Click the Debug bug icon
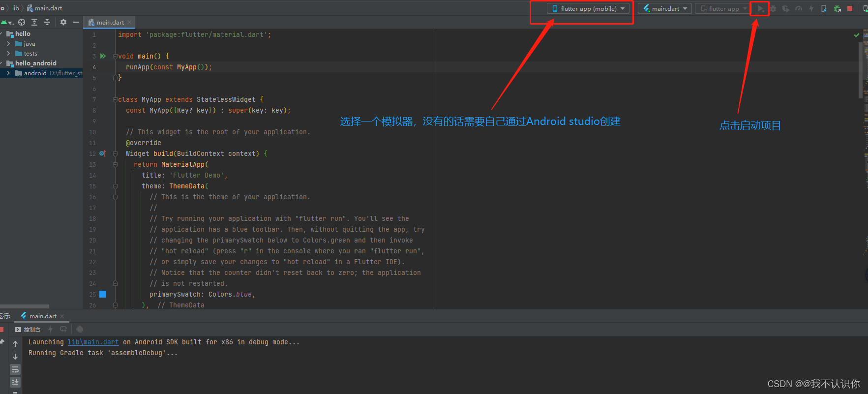 (x=773, y=8)
